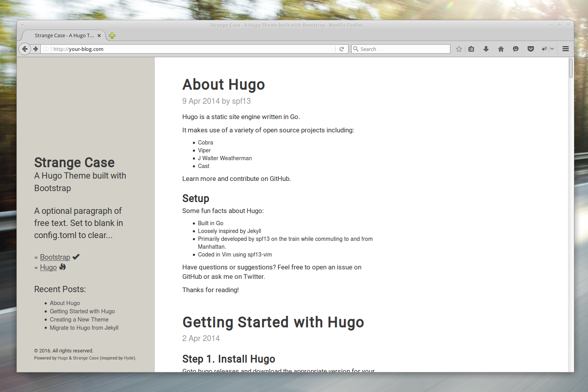The height and width of the screenshot is (392, 588).
Task: Click the Cast list item
Action: tap(203, 166)
